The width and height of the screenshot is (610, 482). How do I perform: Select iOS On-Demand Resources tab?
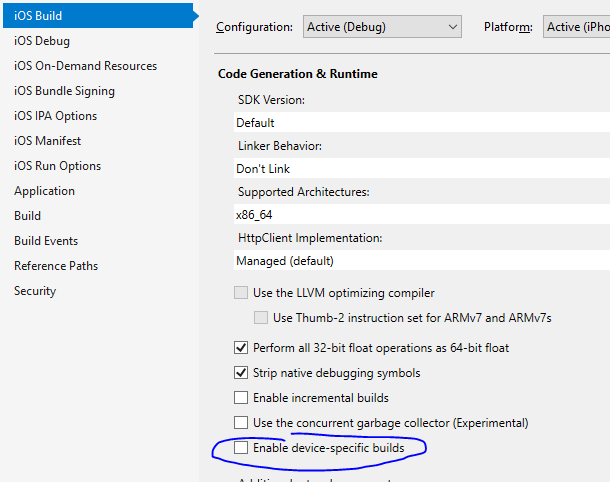(86, 66)
